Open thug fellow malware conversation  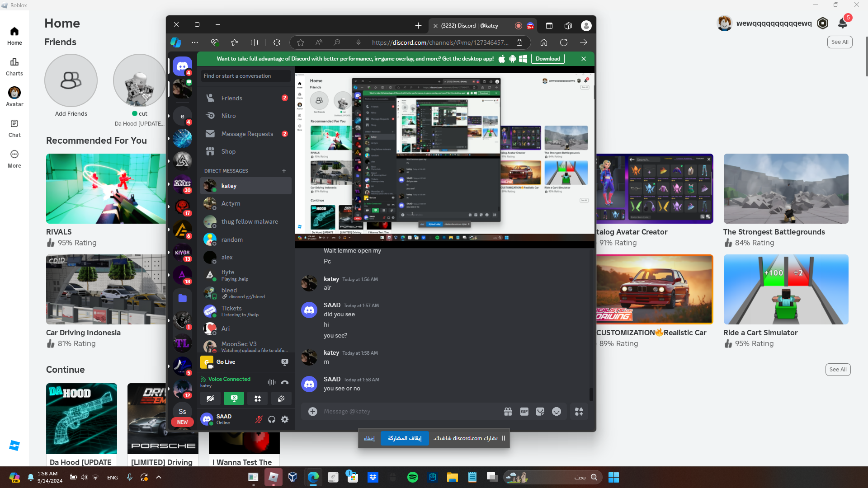245,222
